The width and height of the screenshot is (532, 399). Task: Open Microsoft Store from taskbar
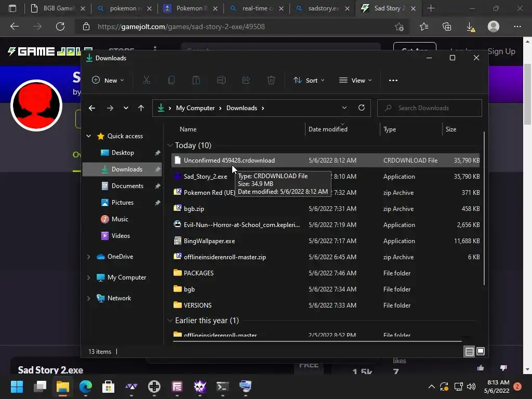[108, 387]
